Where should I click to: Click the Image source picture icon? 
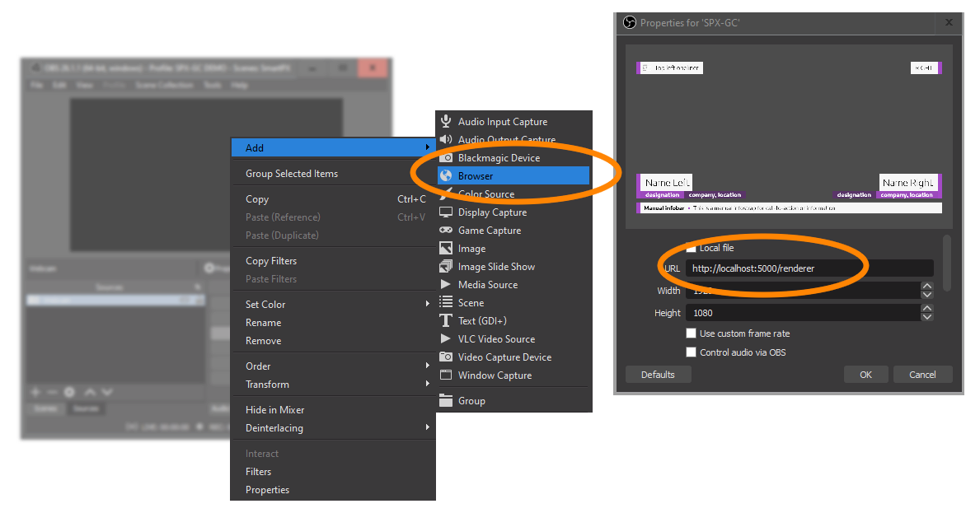(446, 249)
